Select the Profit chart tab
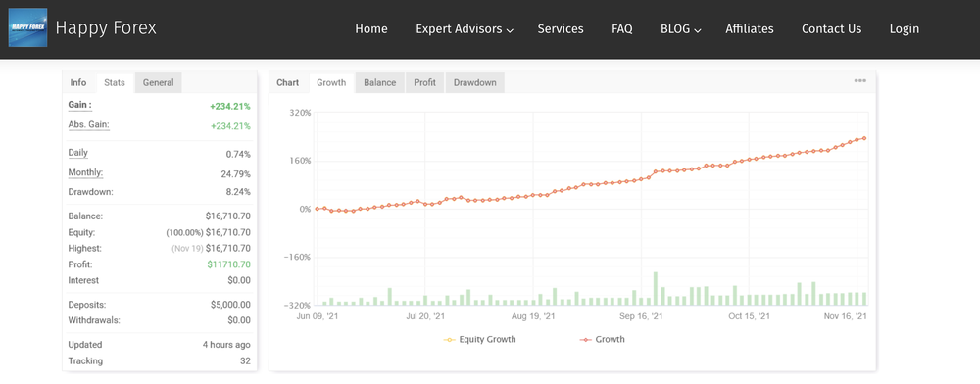The image size is (980, 384). coord(425,82)
